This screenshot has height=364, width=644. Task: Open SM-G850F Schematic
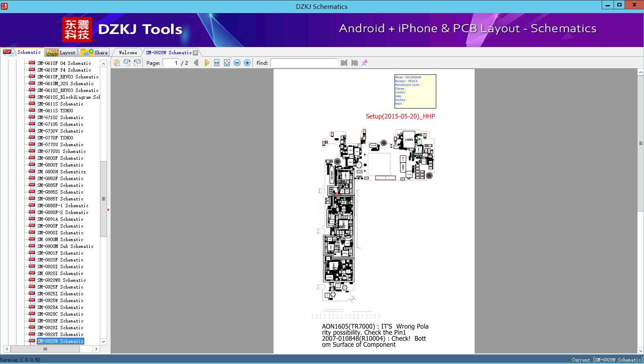pyautogui.click(x=60, y=178)
